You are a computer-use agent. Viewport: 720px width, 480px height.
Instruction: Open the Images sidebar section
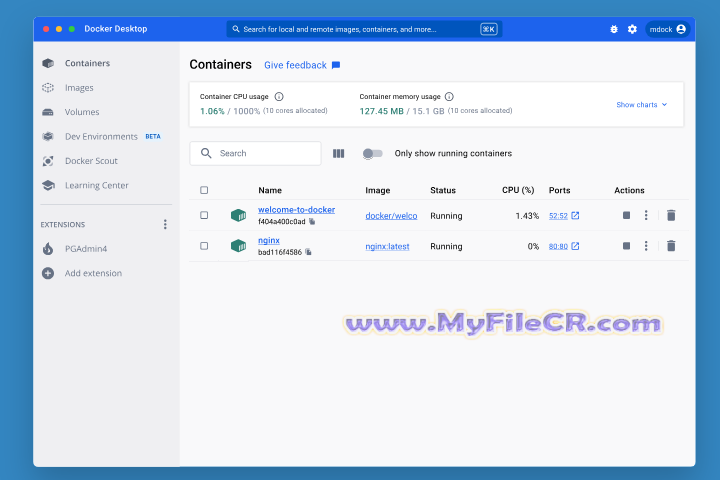tap(79, 88)
